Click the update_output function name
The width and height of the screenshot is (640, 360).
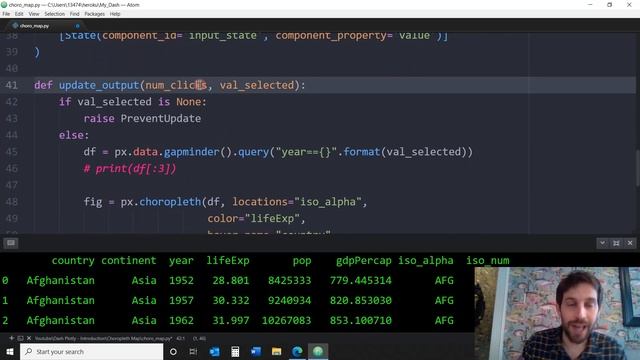coord(99,85)
